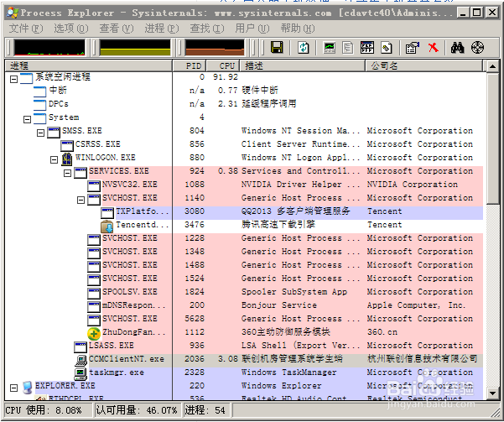This screenshot has width=504, height=422.
Task: Click the CCMClientNT.exe computer icon
Action: 81,360
